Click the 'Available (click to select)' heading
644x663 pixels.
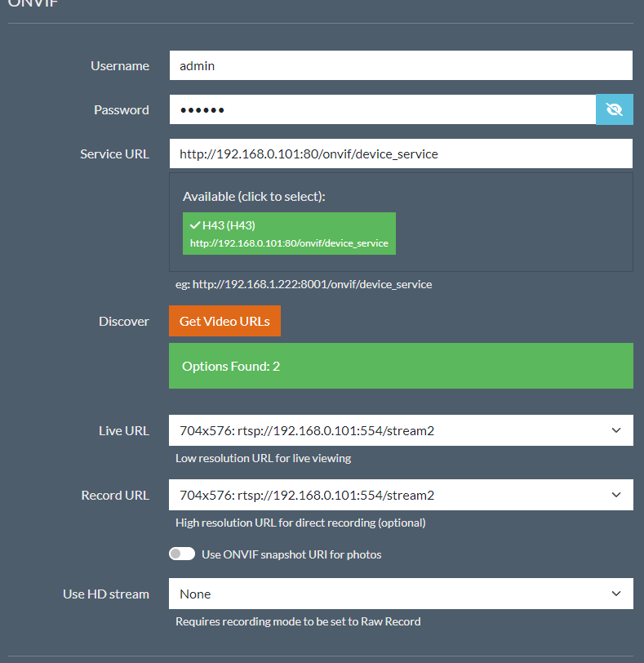254,197
